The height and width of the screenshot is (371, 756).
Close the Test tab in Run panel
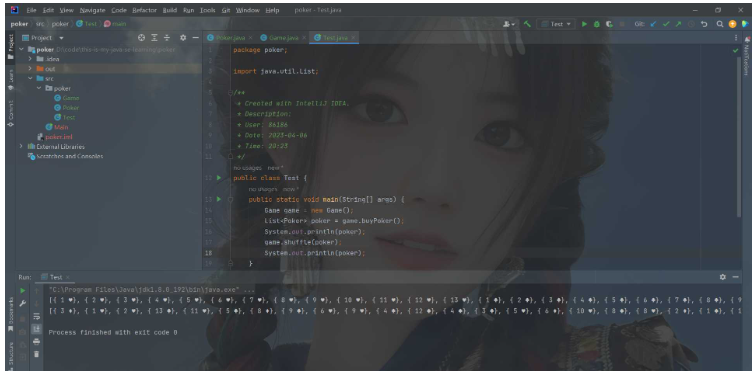pyautogui.click(x=68, y=277)
